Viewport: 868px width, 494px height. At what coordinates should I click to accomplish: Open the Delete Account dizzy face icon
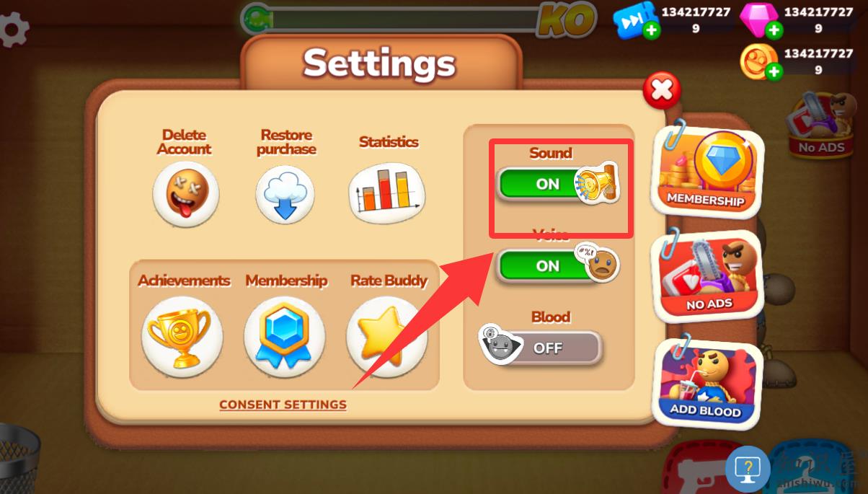pyautogui.click(x=185, y=194)
